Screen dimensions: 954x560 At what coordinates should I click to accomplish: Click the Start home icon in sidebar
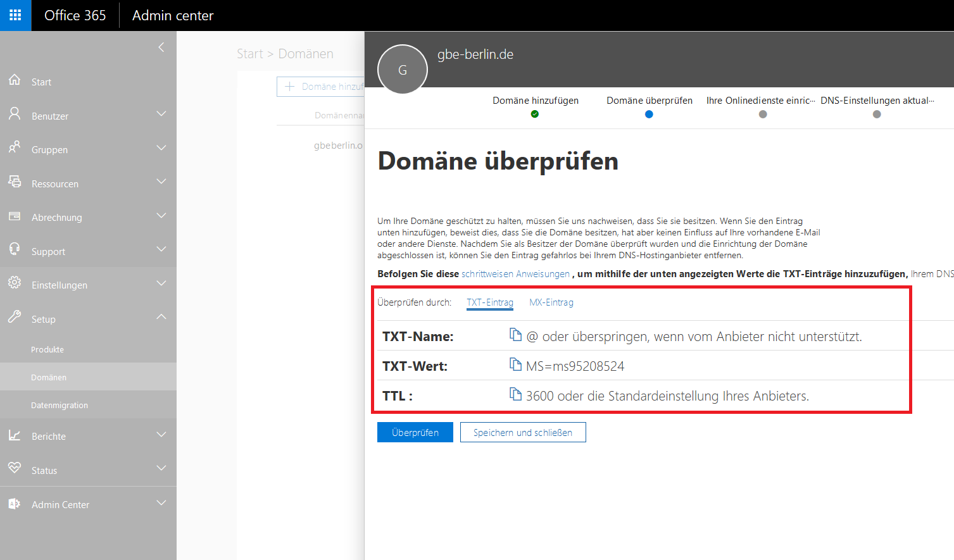tap(15, 80)
